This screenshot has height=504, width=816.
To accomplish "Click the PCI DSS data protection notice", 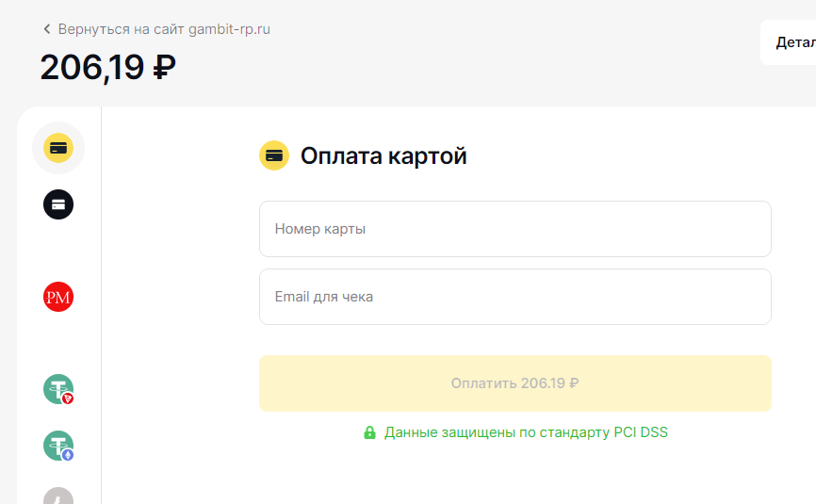I will pos(526,432).
